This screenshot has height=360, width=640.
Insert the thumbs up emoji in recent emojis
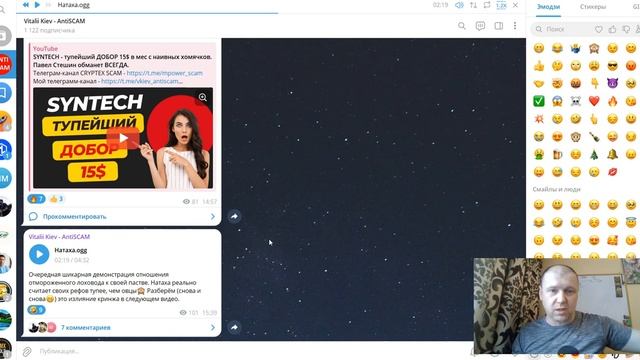tap(539, 65)
